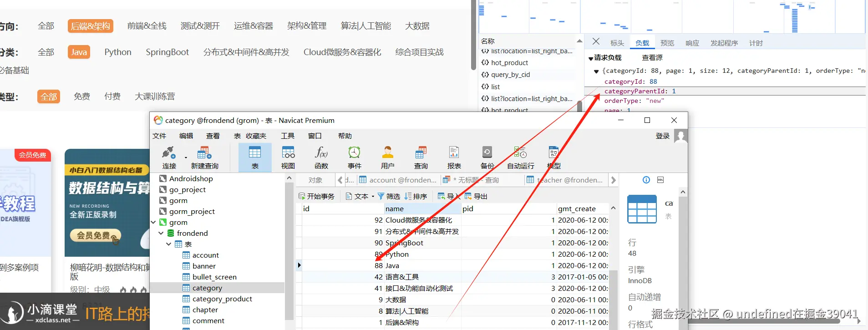The height and width of the screenshot is (330, 868).
Task: Open the 文本 text dropdown
Action: point(360,196)
